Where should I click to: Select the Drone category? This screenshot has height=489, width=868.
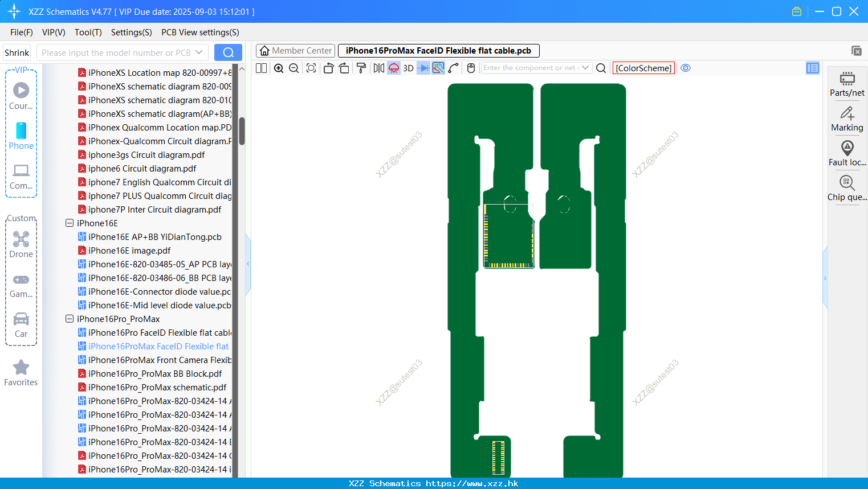click(21, 244)
